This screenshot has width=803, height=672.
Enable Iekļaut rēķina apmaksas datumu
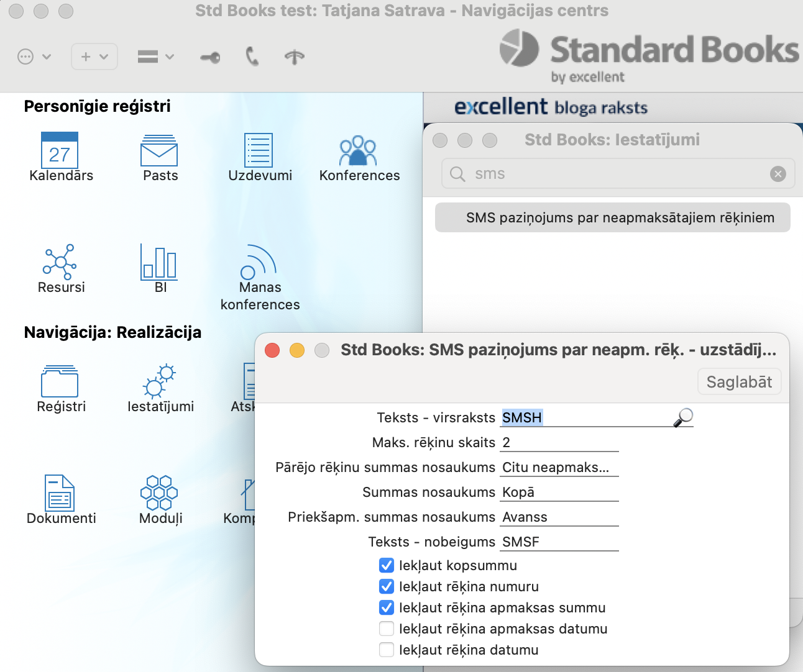(387, 629)
